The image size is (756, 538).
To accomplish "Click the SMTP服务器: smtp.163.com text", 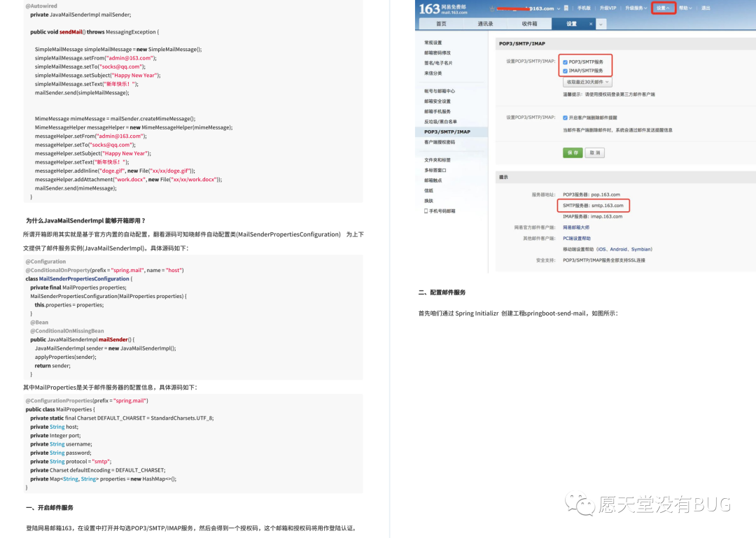I will 593,206.
